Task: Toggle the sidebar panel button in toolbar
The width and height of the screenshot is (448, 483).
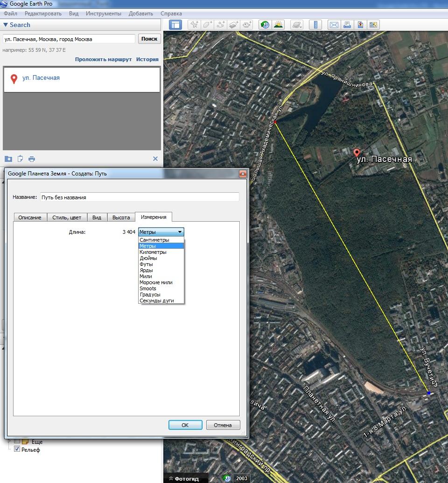Action: (175, 25)
